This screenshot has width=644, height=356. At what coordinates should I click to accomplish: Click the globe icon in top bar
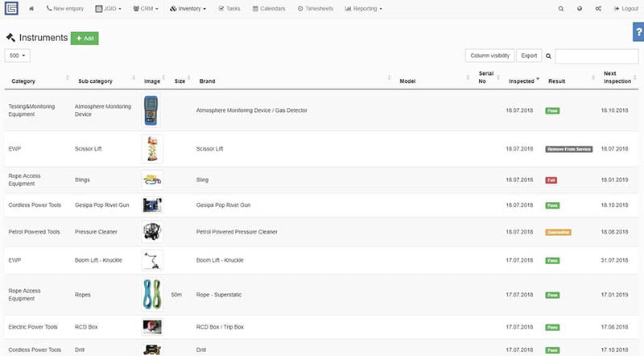[580, 9]
